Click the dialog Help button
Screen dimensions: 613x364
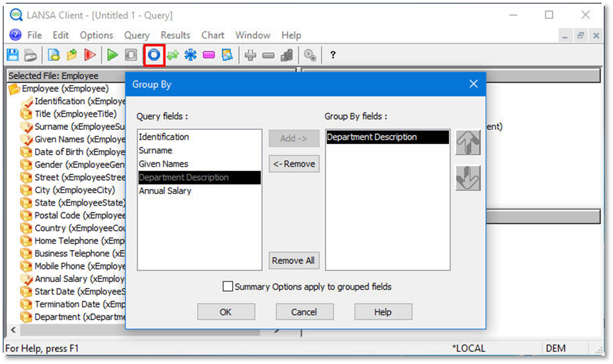(x=383, y=312)
